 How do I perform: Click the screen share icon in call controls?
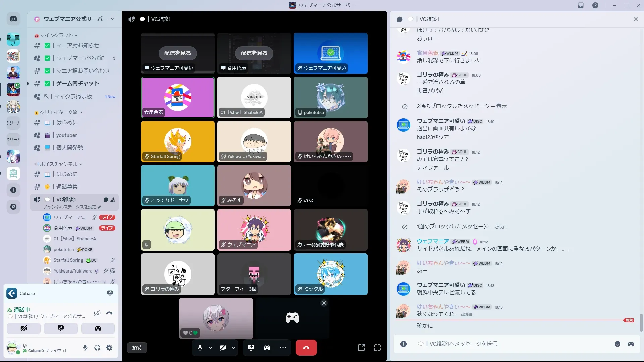[251, 348]
